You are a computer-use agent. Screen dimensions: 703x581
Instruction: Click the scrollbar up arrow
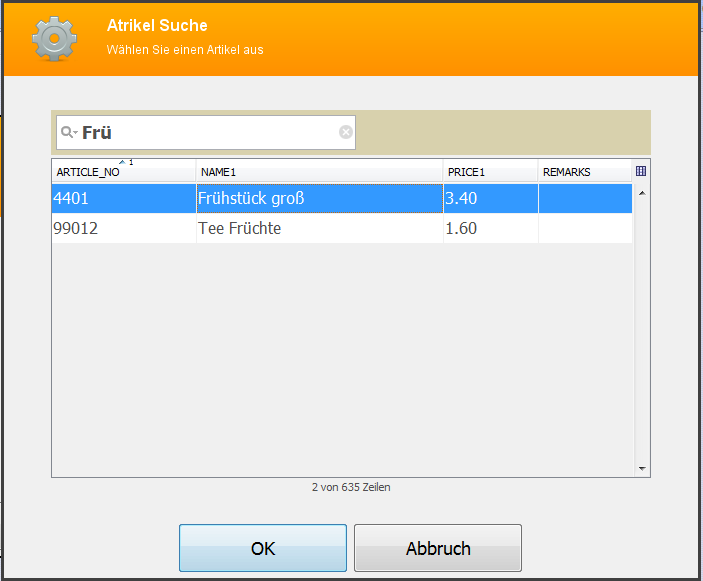tap(642, 193)
